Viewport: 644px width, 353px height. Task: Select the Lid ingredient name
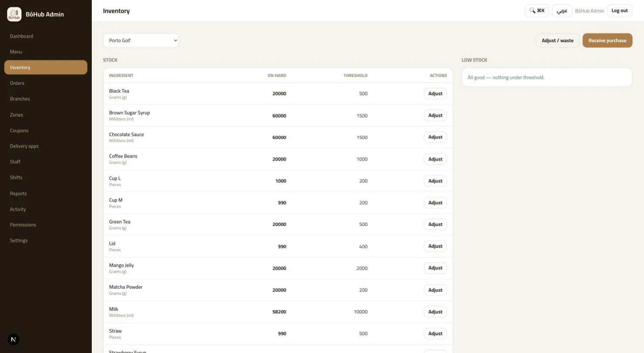point(112,244)
